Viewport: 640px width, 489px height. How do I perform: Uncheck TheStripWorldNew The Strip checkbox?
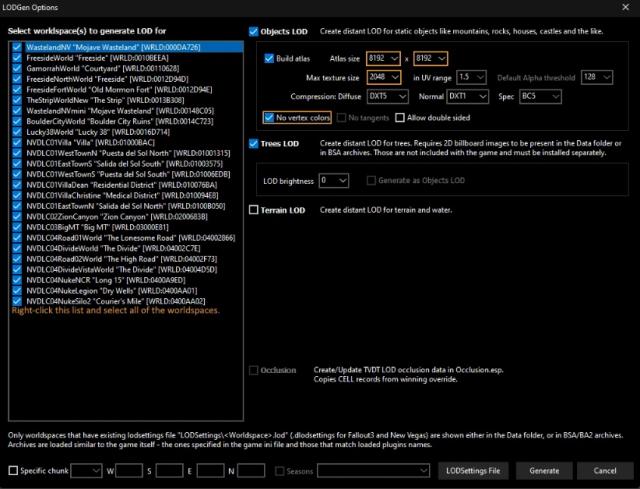17,100
